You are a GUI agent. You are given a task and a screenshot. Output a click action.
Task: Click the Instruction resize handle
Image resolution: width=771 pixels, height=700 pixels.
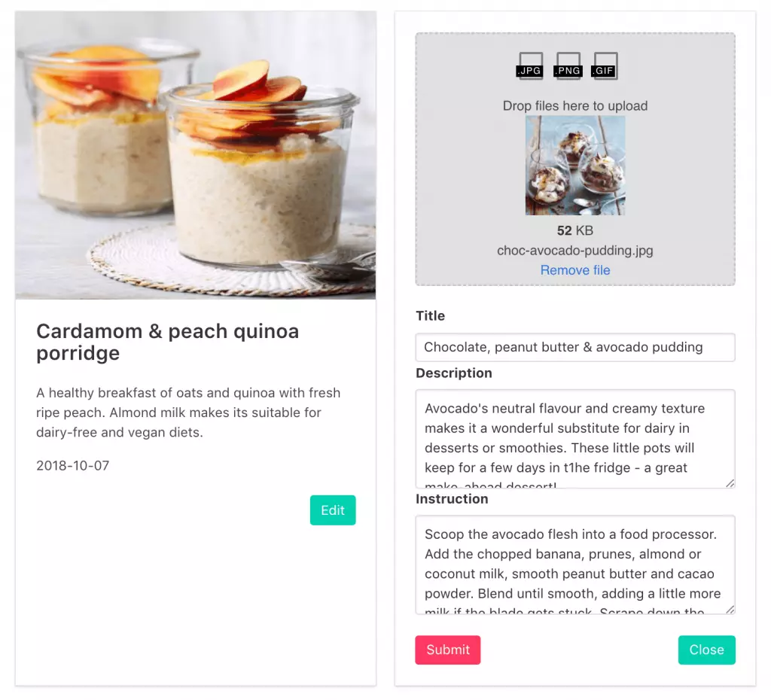click(730, 610)
